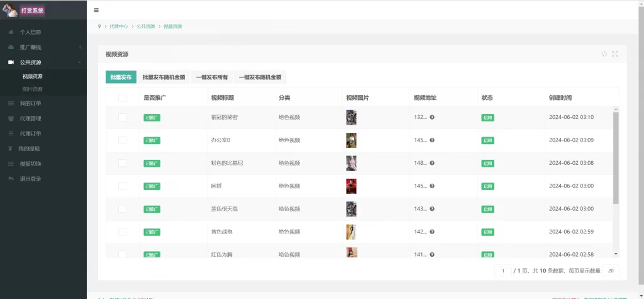This screenshot has width=644, height=299.
Task: Click help icon in the 阿娇 row
Action: [x=432, y=186]
